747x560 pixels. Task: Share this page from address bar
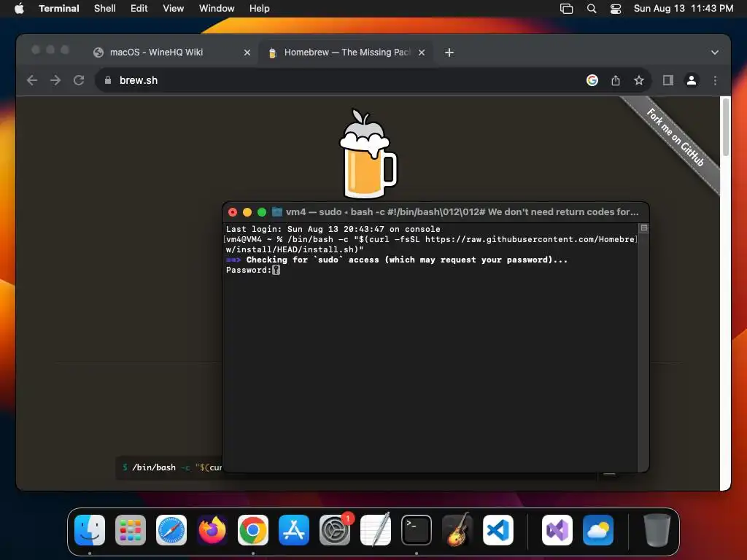(616, 80)
